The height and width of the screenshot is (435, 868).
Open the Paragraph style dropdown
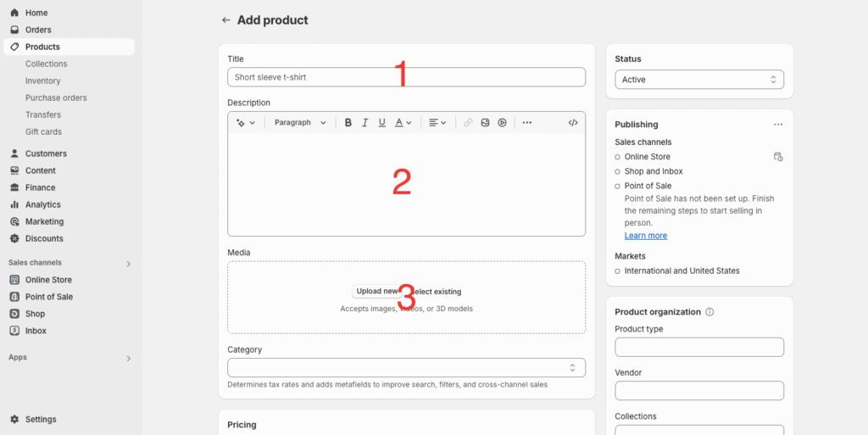pyautogui.click(x=300, y=123)
